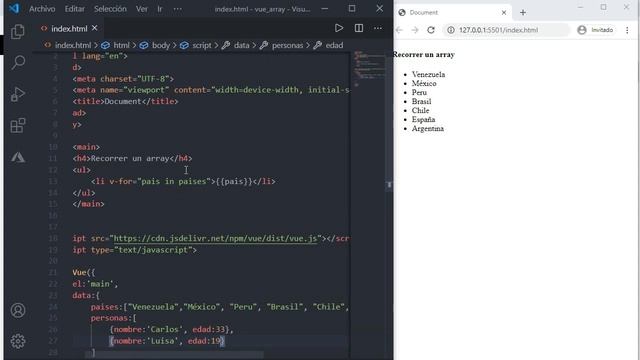The image size is (640, 360).
Task: Click the h4 Recorrer un array line
Action: 132,158
